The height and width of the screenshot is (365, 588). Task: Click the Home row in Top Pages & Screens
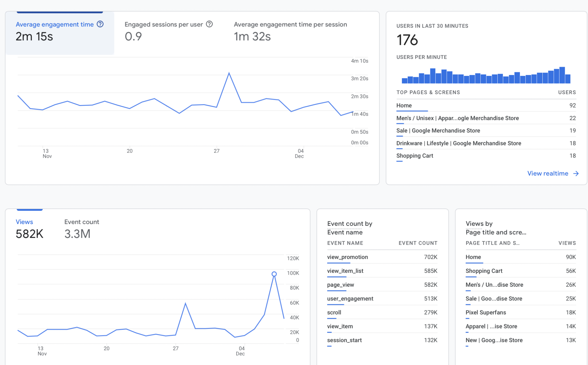coord(486,105)
